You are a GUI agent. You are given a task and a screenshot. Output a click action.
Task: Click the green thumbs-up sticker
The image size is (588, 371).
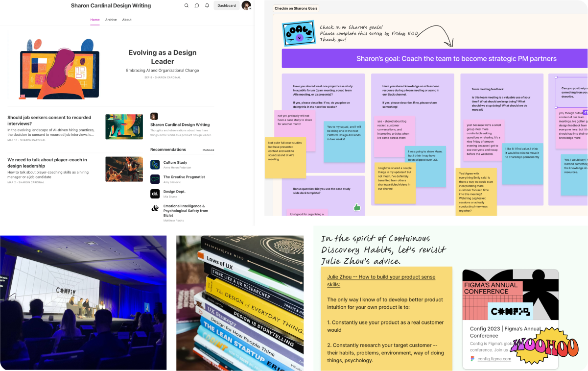tap(357, 207)
